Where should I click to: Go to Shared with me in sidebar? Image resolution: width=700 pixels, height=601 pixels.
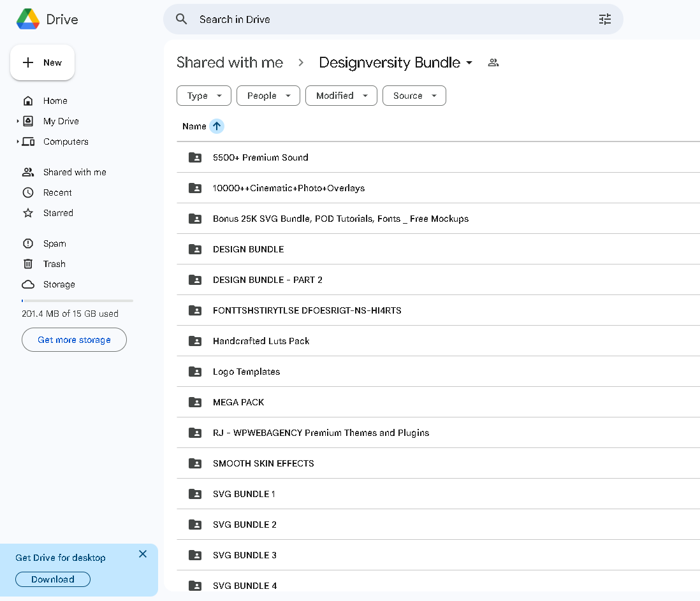pyautogui.click(x=75, y=172)
